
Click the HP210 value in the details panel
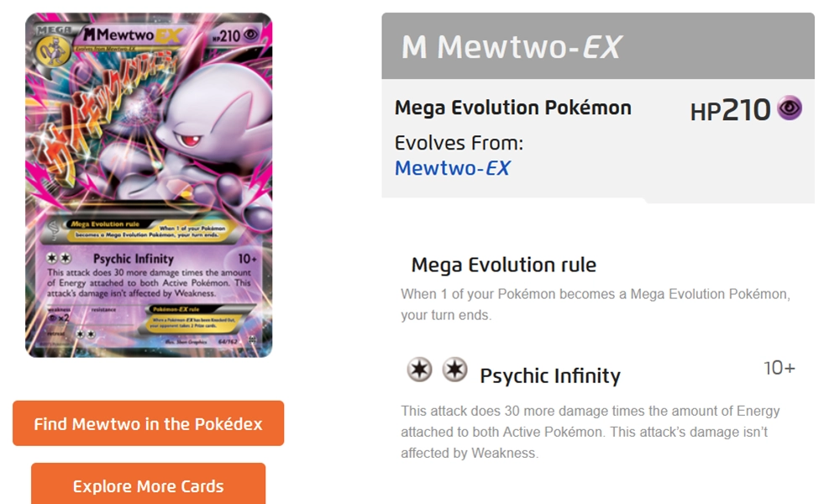730,110
